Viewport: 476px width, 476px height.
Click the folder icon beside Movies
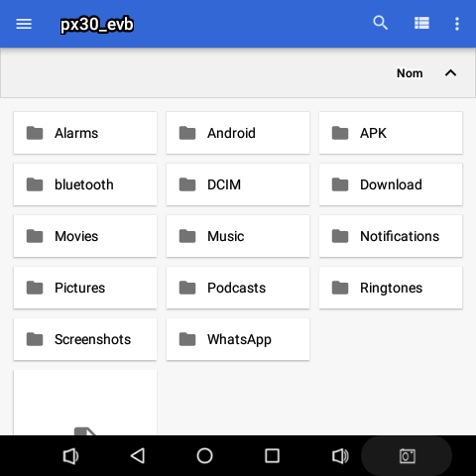coord(35,236)
